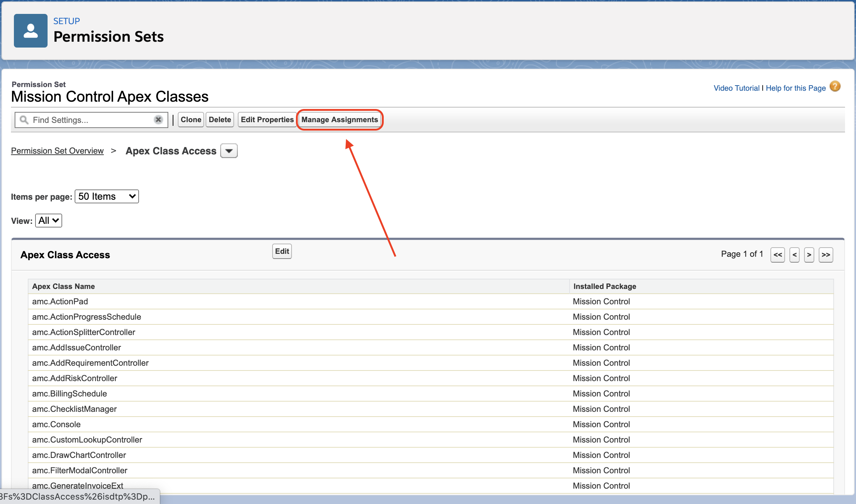Delete this permission set
The height and width of the screenshot is (504, 856).
219,120
